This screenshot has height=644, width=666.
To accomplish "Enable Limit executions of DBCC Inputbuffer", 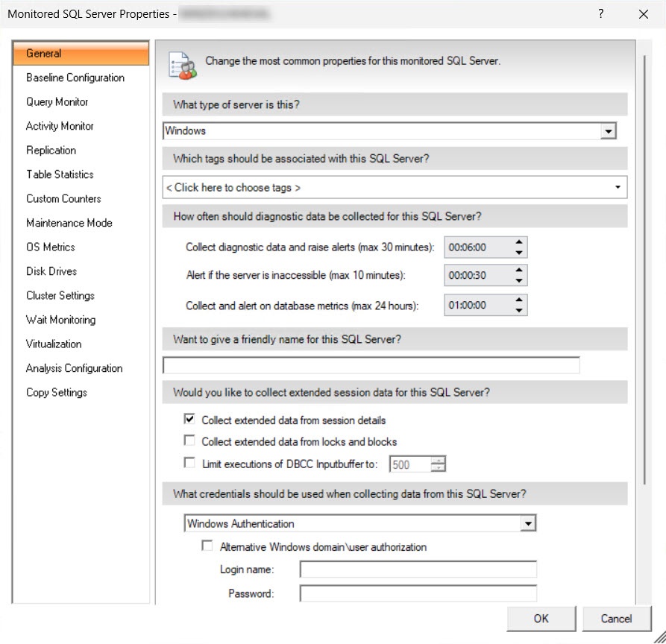I will 189,464.
